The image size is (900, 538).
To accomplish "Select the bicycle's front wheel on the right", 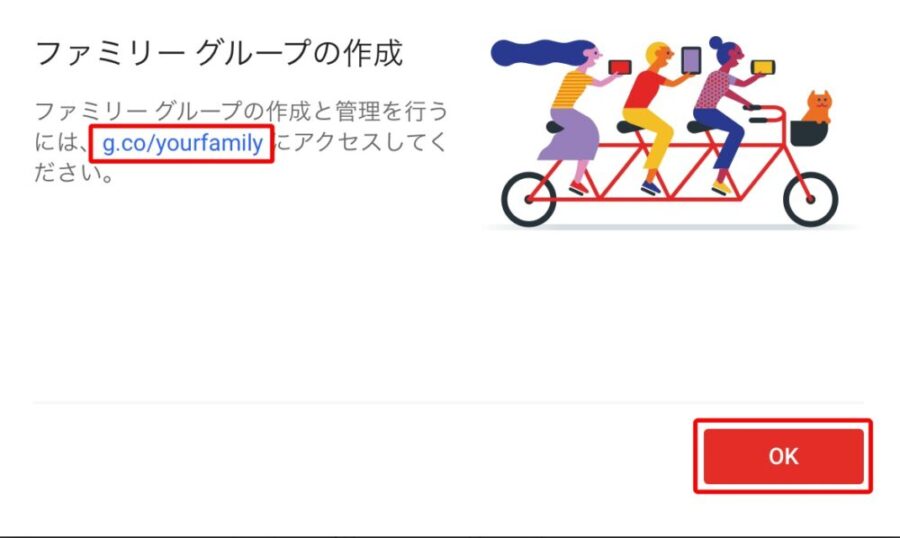I will coord(810,199).
